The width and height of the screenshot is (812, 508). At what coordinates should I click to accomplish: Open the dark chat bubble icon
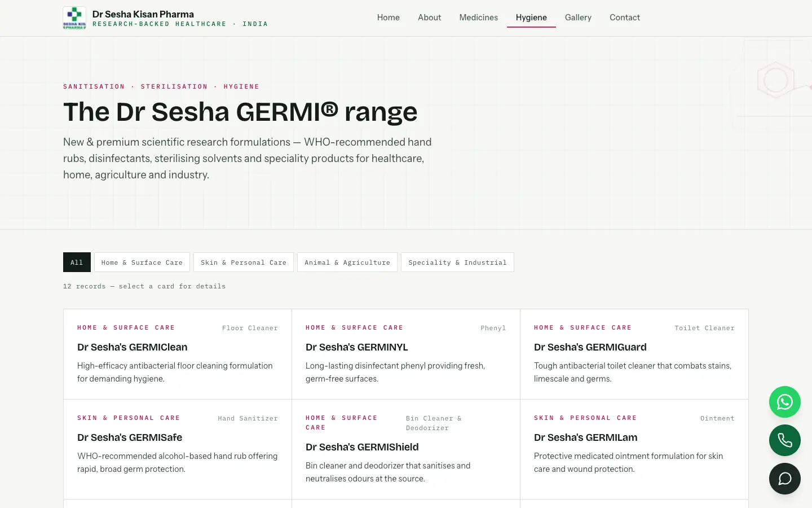(x=785, y=479)
